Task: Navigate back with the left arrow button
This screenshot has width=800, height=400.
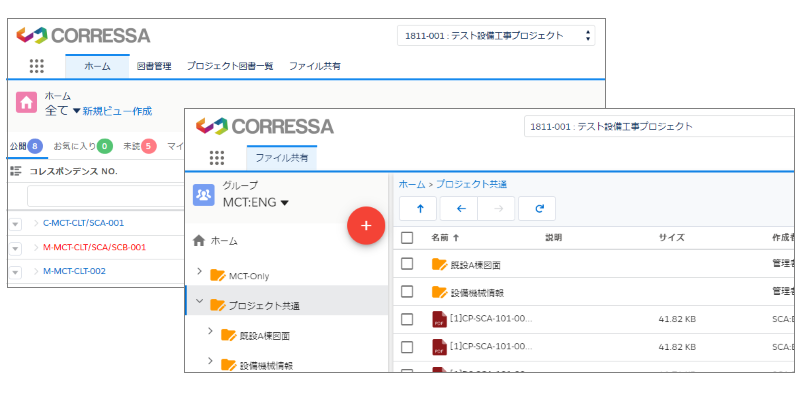Action: (x=461, y=208)
